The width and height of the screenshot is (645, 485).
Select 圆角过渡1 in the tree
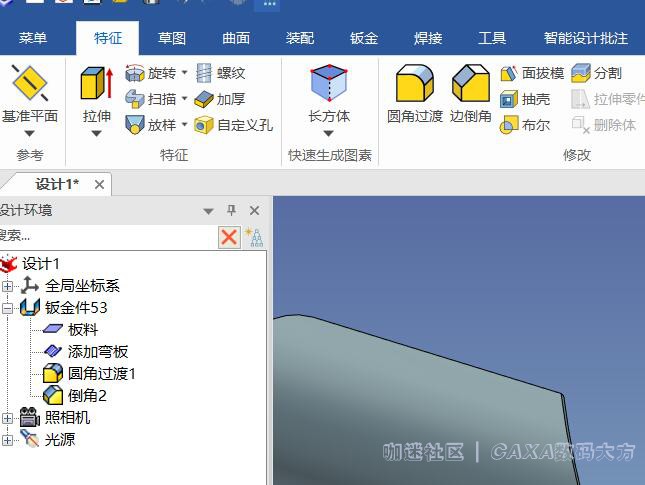(102, 374)
